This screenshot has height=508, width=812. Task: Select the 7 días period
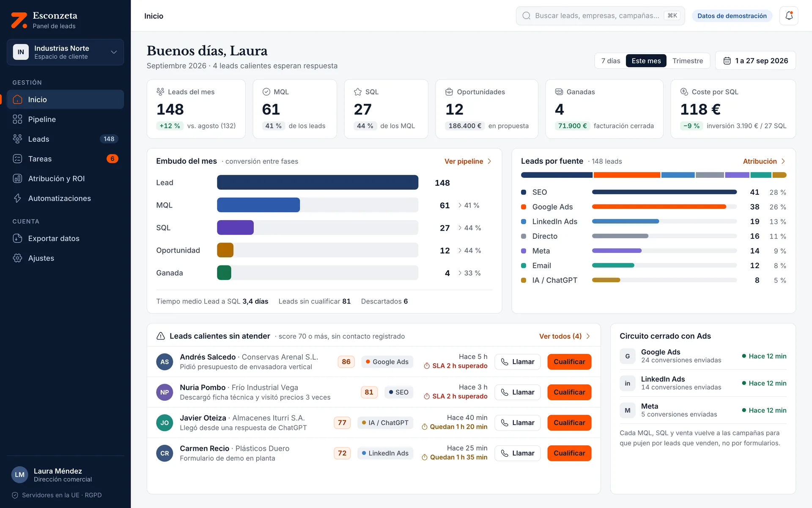coord(611,61)
